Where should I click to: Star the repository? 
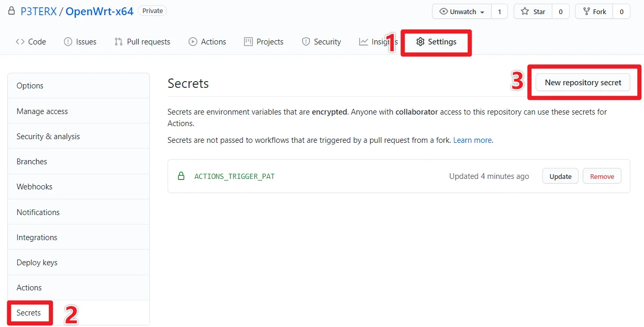[533, 12]
